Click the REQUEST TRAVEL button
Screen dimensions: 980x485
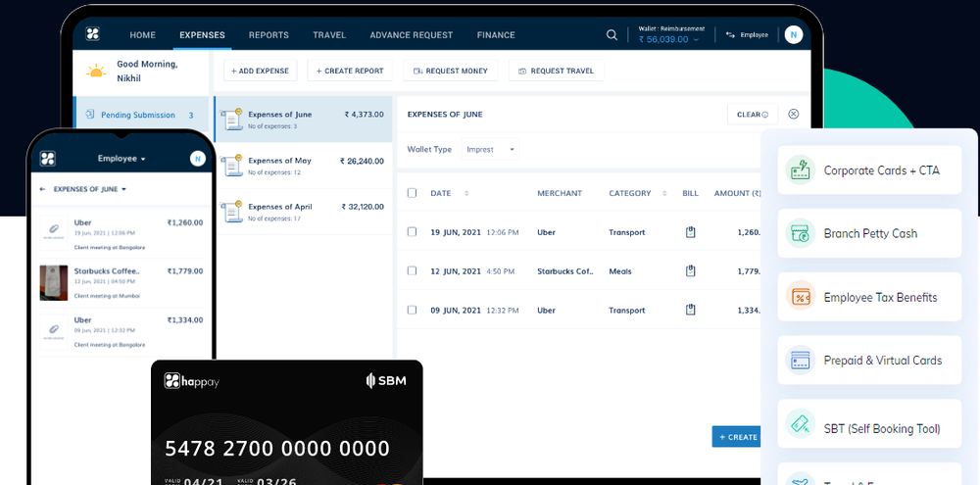[557, 71]
